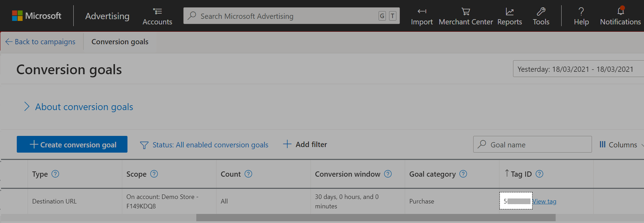Open the Reports menu
This screenshot has height=223, width=644.
pyautogui.click(x=510, y=16)
